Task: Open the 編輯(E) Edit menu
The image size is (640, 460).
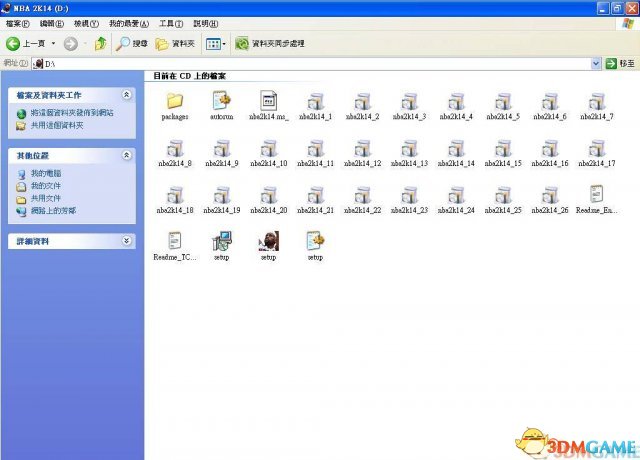Action: coord(52,24)
